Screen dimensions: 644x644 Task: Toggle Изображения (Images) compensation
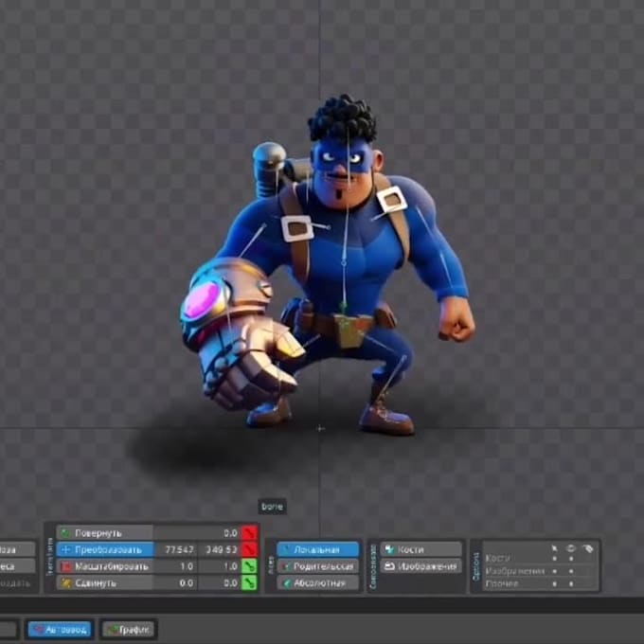(421, 566)
